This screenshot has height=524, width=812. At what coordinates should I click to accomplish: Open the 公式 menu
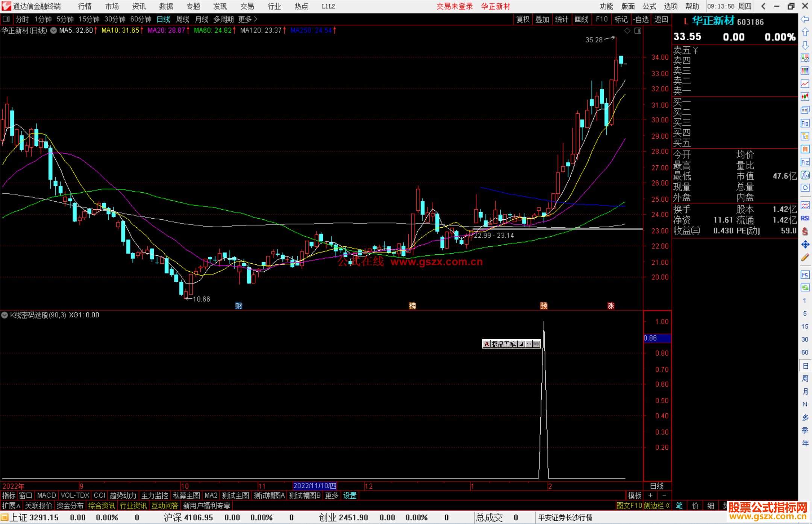click(x=649, y=6)
